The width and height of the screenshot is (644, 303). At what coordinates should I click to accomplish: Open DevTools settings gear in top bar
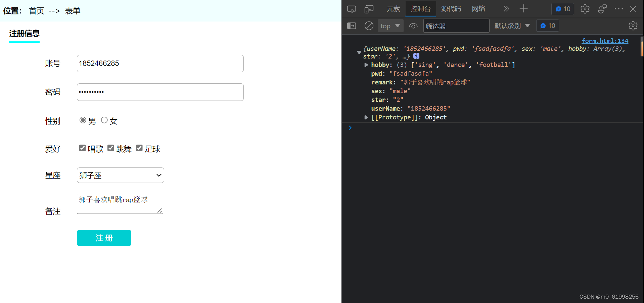[585, 9]
